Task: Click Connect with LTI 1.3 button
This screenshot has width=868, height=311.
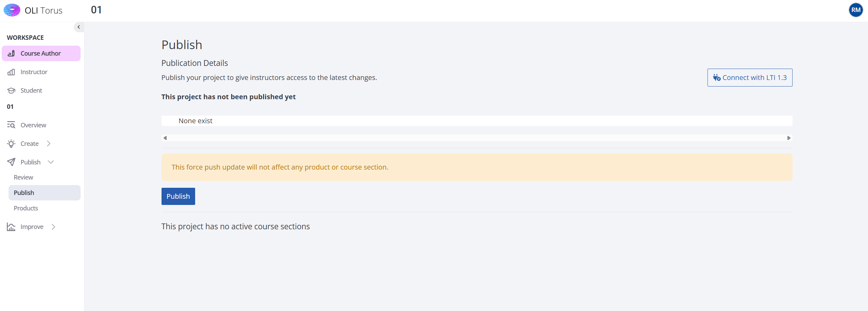Action: 750,78
